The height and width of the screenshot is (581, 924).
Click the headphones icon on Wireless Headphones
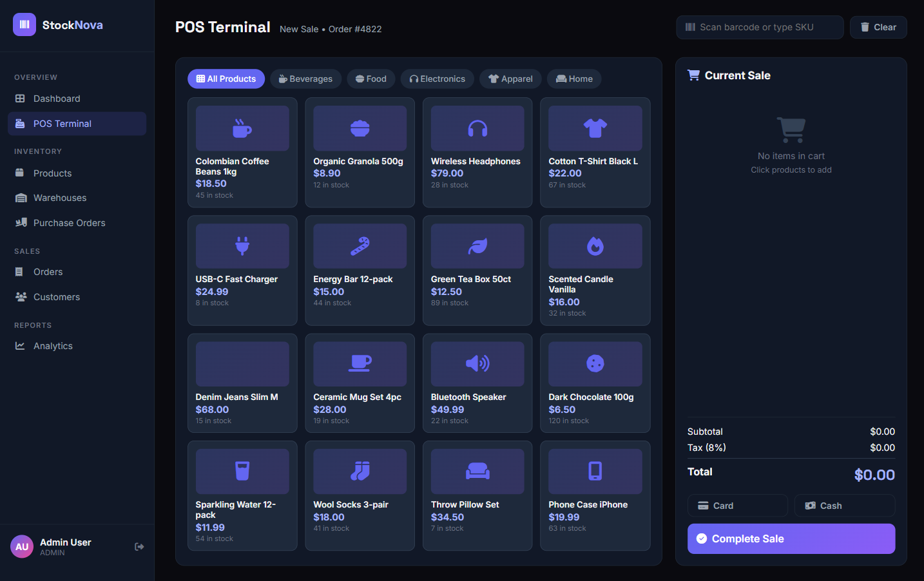[477, 128]
